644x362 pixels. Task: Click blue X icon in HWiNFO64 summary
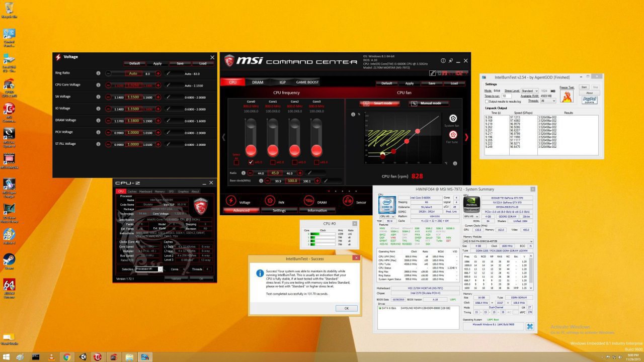click(529, 326)
